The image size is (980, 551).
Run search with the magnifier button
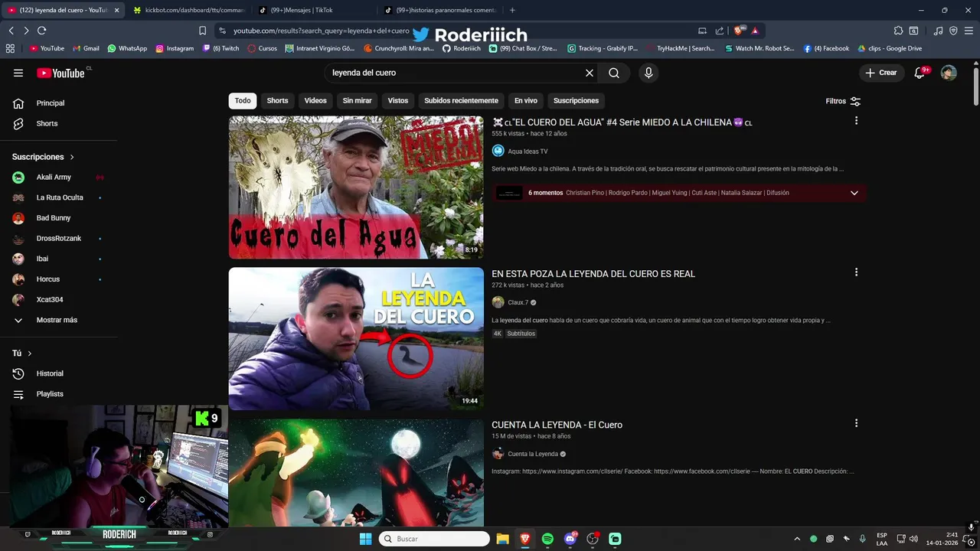click(x=614, y=73)
